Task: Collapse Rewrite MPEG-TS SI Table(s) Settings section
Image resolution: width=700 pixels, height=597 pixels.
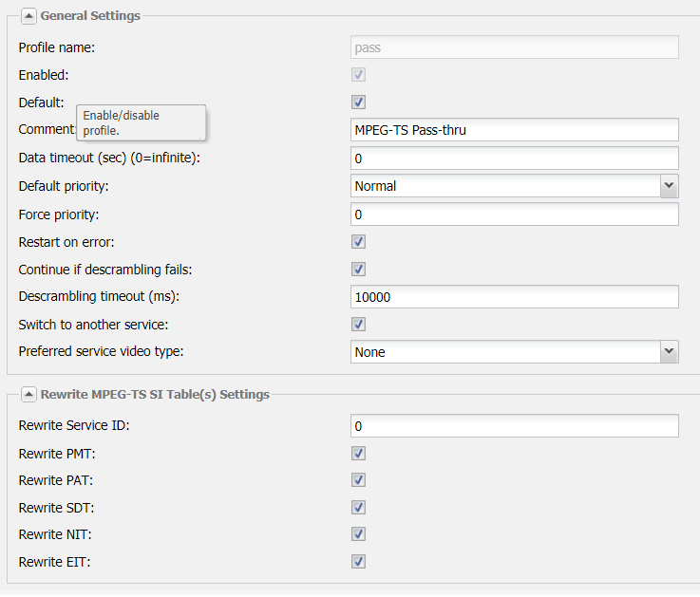Action: click(28, 394)
